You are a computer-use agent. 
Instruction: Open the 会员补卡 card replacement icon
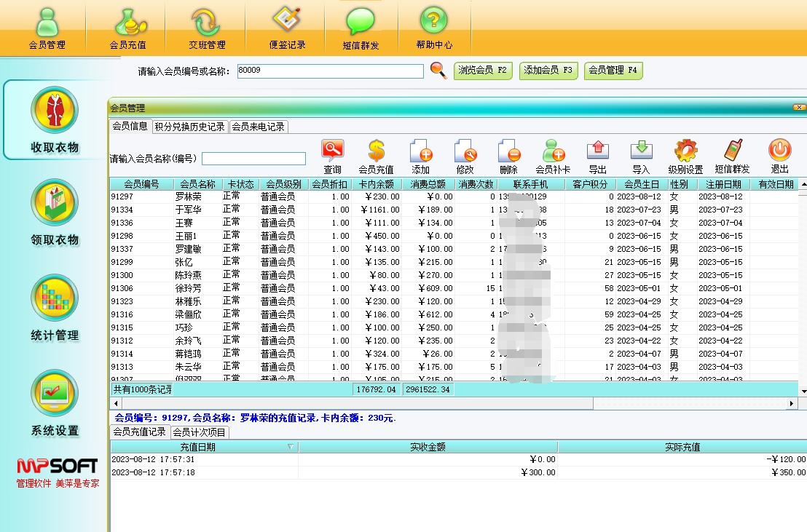(x=554, y=151)
